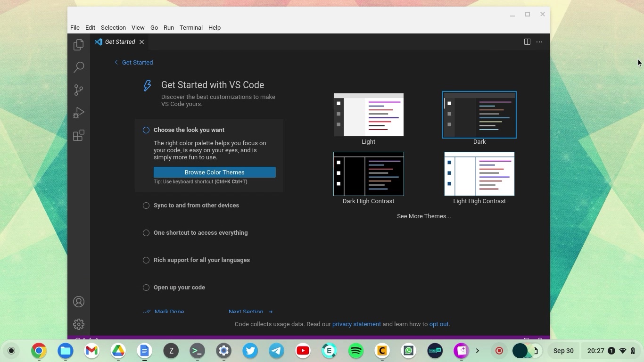Open the File menu
Screen dimensions: 644x362
[75, 27]
